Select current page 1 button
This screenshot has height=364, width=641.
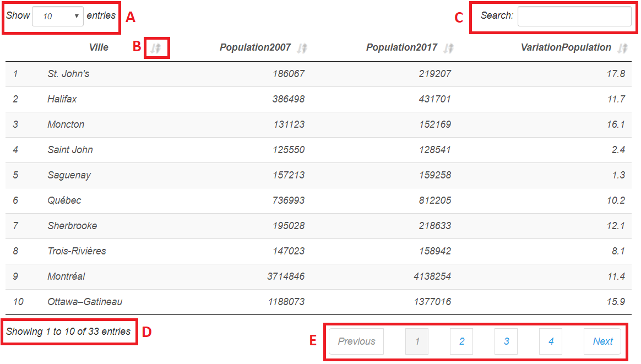click(x=417, y=341)
